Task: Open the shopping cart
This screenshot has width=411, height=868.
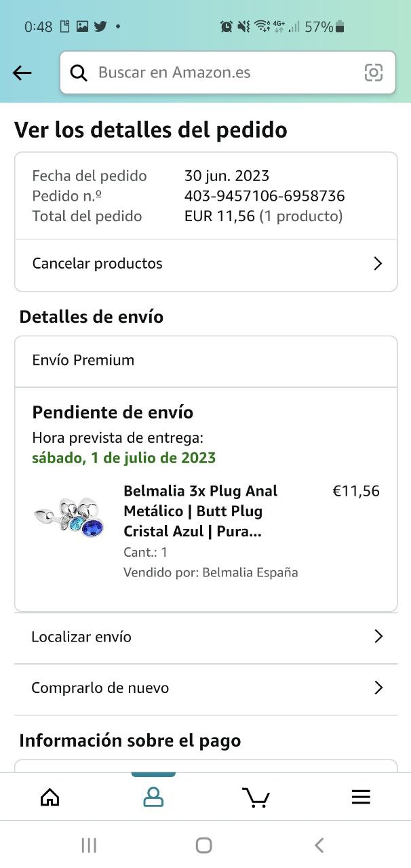Action: click(x=256, y=797)
